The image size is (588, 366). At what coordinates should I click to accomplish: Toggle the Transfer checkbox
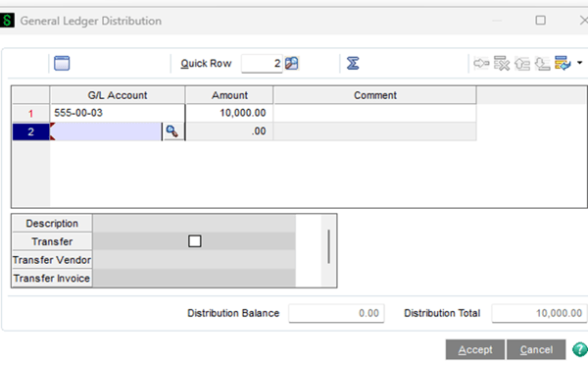pos(195,241)
